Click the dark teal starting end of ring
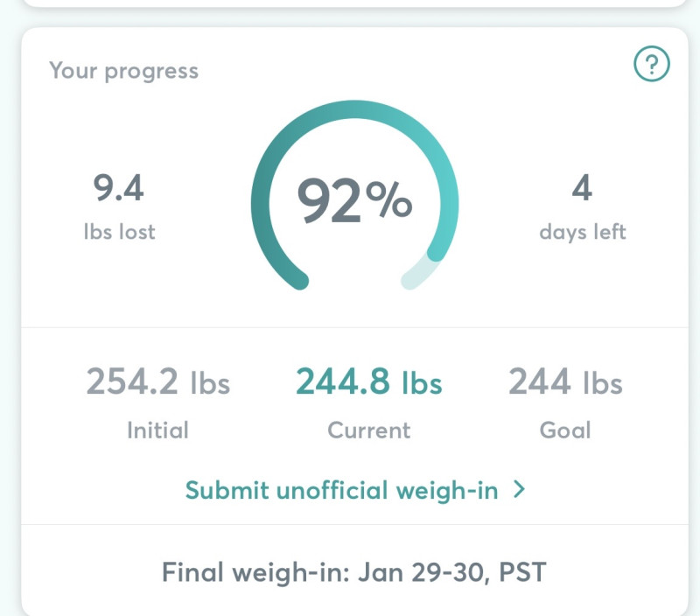The height and width of the screenshot is (616, 700). [296, 276]
